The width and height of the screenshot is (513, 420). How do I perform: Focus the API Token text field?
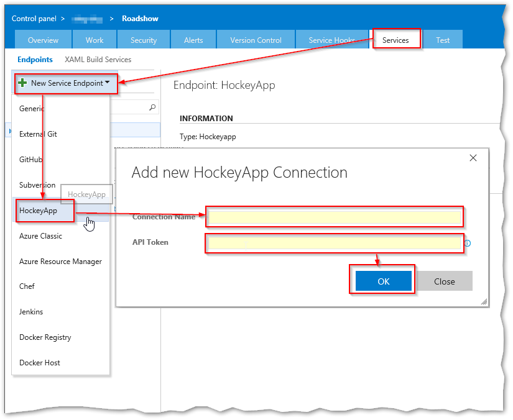[x=335, y=243]
